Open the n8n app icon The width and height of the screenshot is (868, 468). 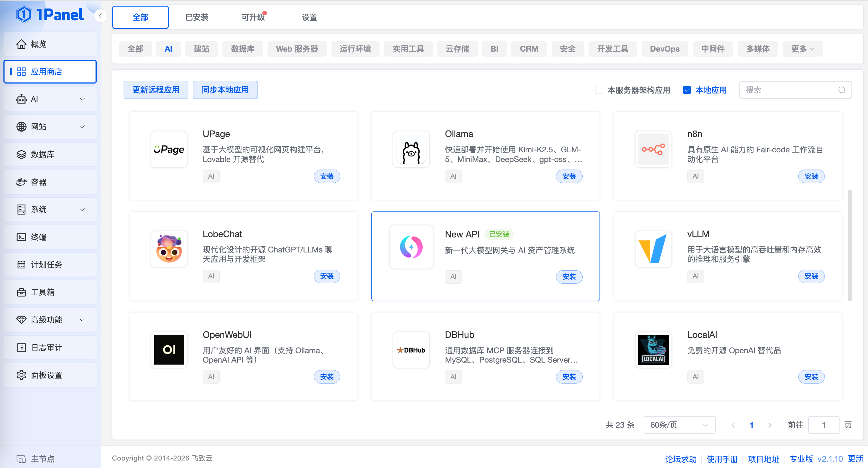(x=653, y=149)
